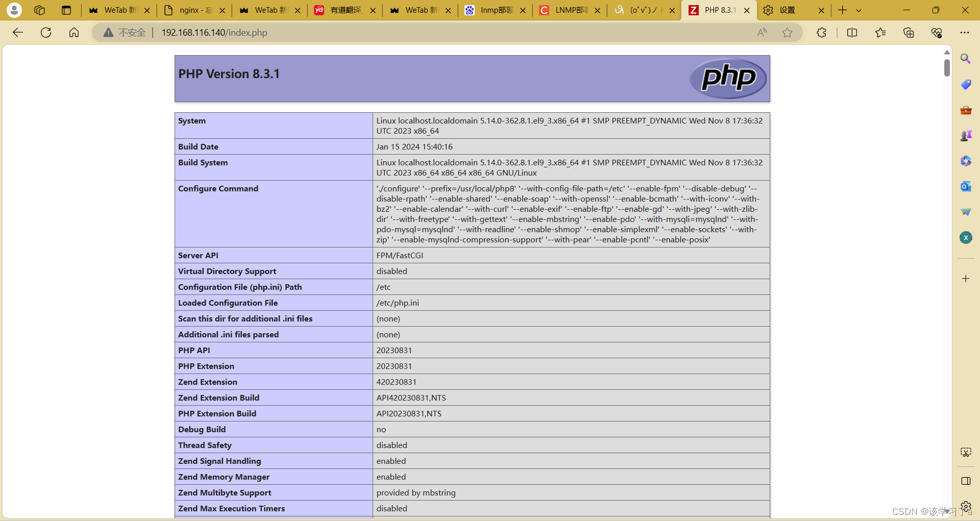The image size is (980, 521).
Task: Select the 'Thread Safety' row label
Action: point(205,445)
